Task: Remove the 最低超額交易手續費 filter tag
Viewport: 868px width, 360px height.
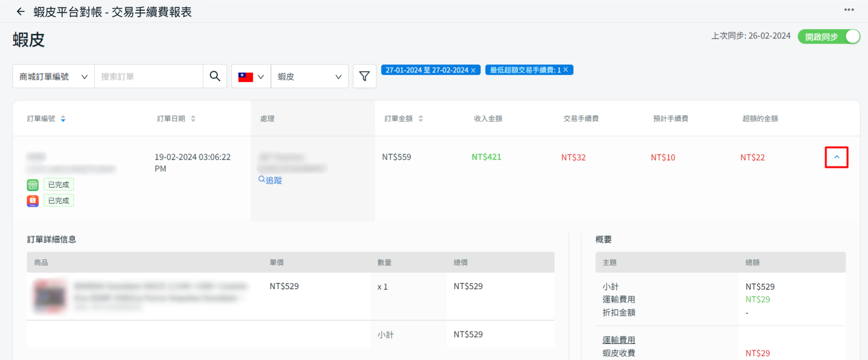Action: pyautogui.click(x=566, y=70)
